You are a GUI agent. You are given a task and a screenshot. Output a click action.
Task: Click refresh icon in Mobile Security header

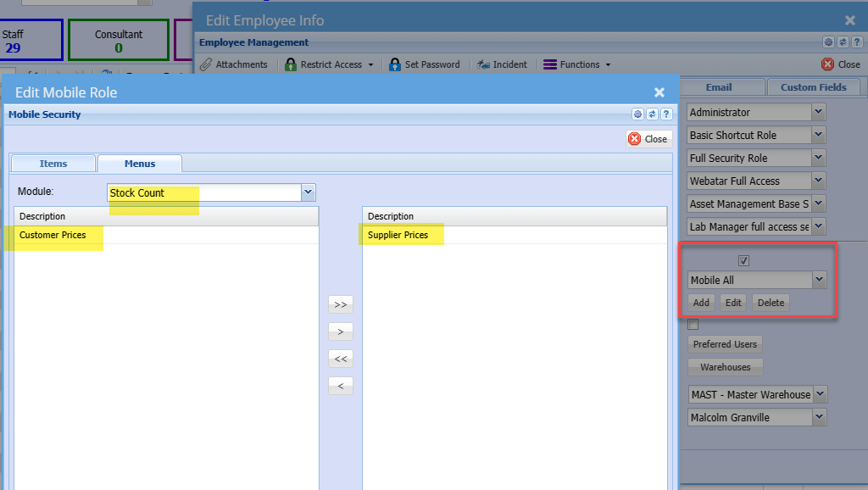pos(652,114)
